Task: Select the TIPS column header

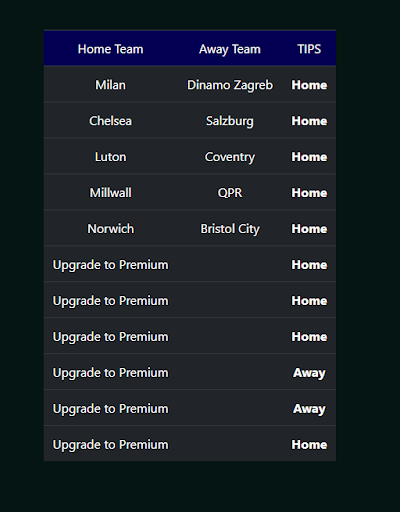Action: click(x=309, y=49)
